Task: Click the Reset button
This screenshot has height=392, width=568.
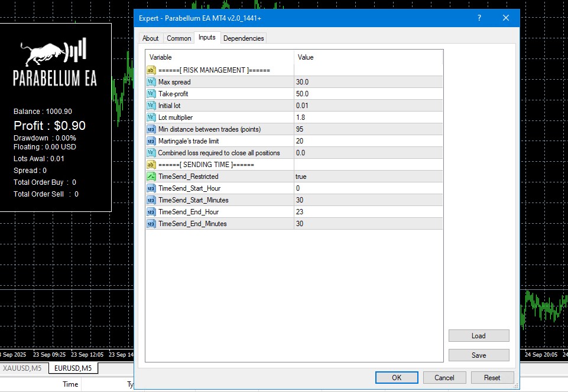Action: [492, 377]
